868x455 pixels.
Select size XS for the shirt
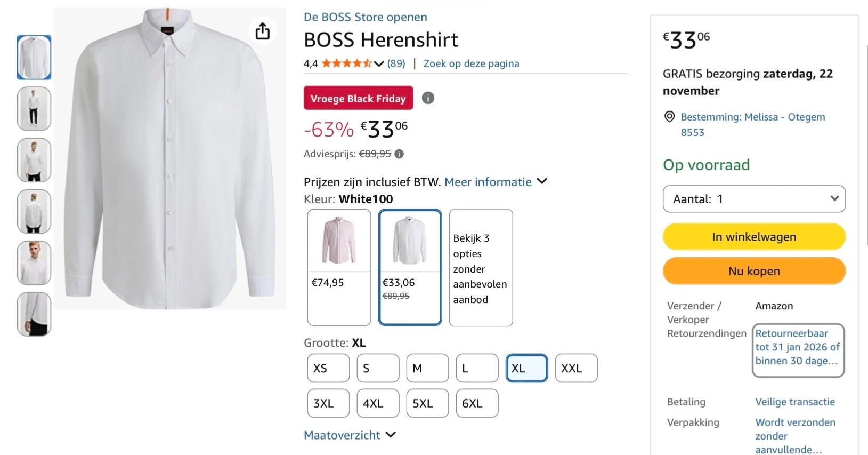pos(327,368)
